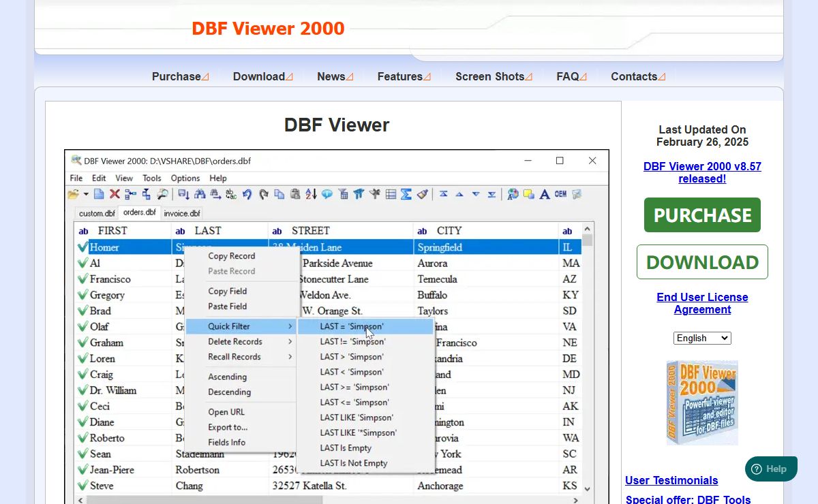Open the File menu
The image size is (818, 504).
pos(76,178)
